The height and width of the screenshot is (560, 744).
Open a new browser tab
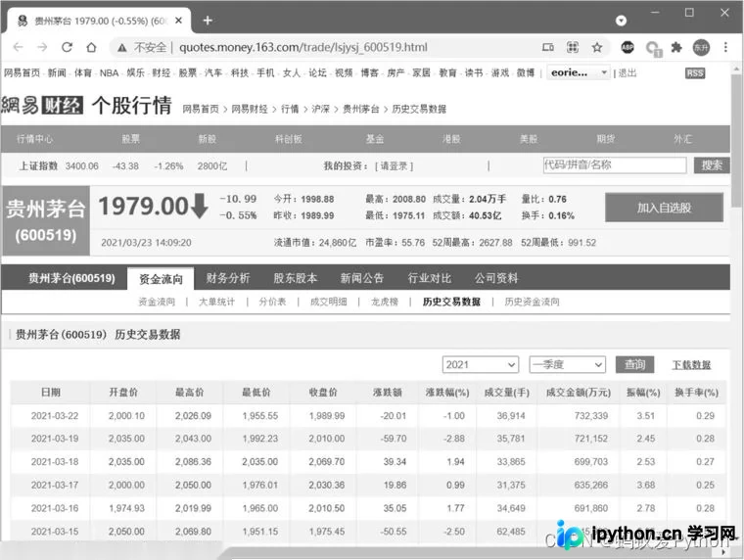pyautogui.click(x=208, y=21)
